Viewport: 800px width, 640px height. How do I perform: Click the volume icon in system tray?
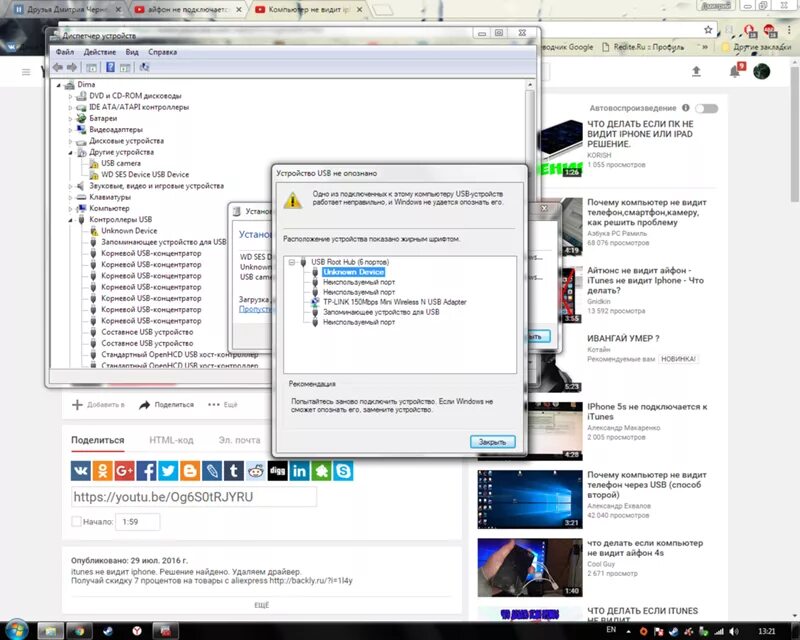point(734,631)
